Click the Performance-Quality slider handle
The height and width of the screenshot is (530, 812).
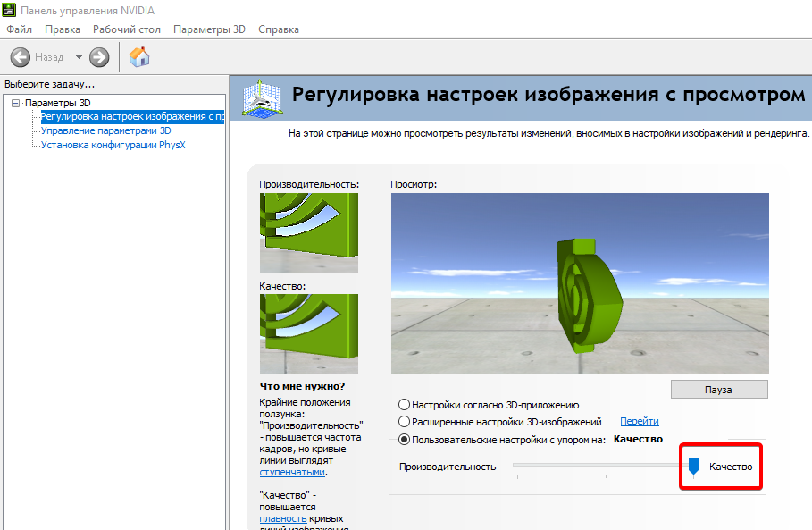tap(693, 466)
